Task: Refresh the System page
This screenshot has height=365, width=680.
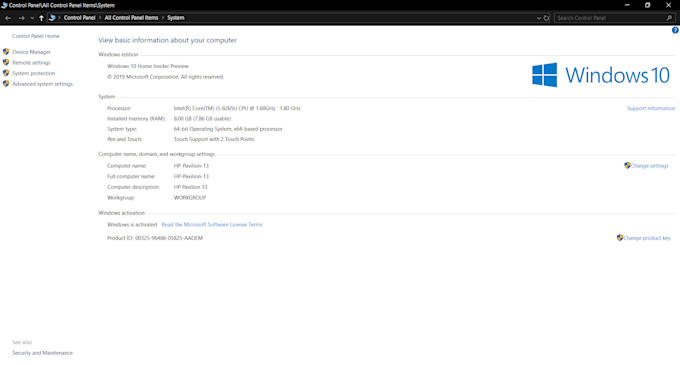Action: click(546, 18)
